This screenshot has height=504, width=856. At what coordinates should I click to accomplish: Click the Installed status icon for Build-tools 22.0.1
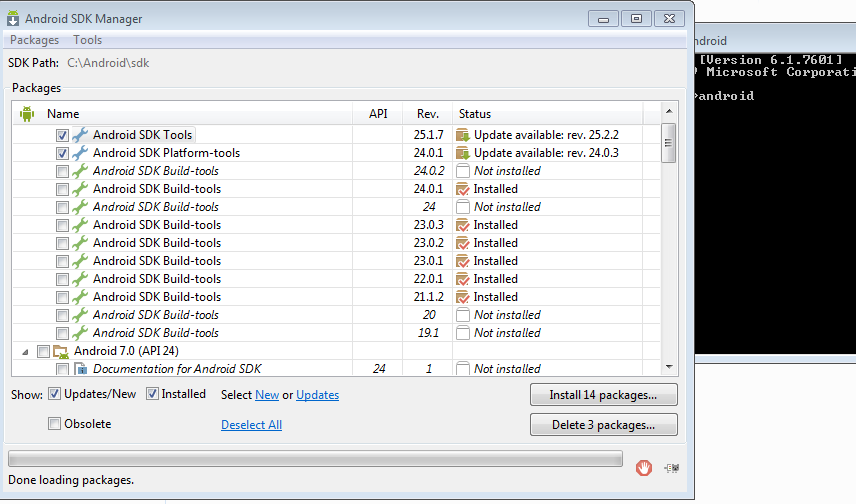pos(463,279)
